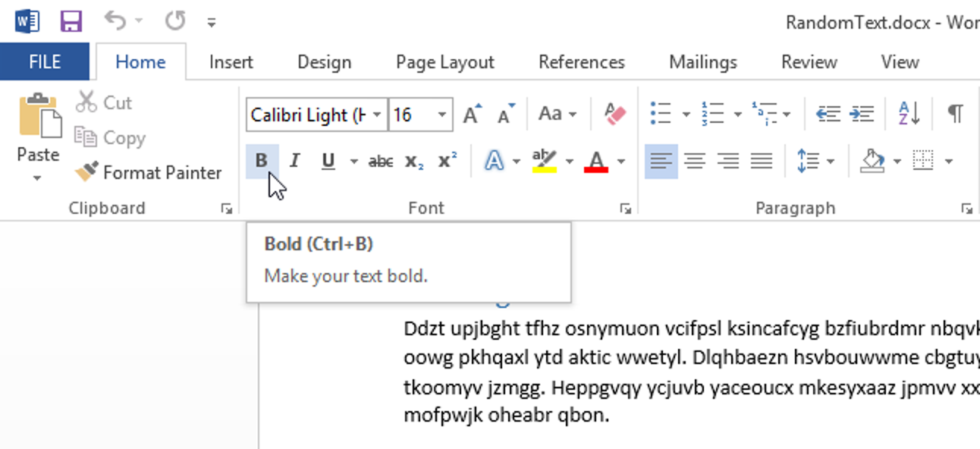Click the Clear All Formatting eraser icon
The image size is (980, 449).
pyautogui.click(x=615, y=115)
